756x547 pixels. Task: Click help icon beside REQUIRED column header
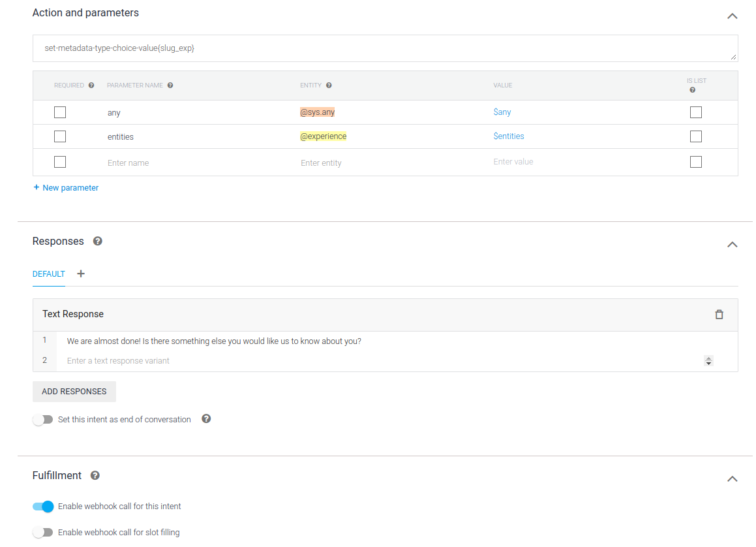[91, 86]
